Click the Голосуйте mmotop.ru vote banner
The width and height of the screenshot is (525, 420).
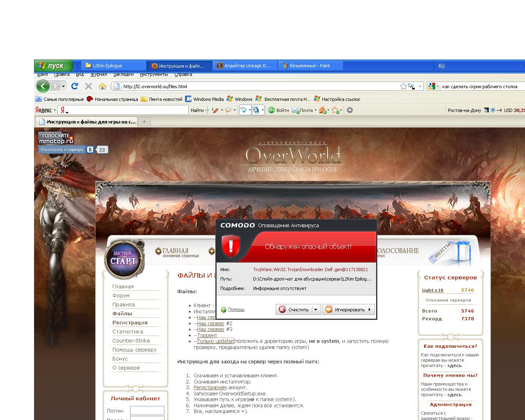pyautogui.click(x=56, y=138)
